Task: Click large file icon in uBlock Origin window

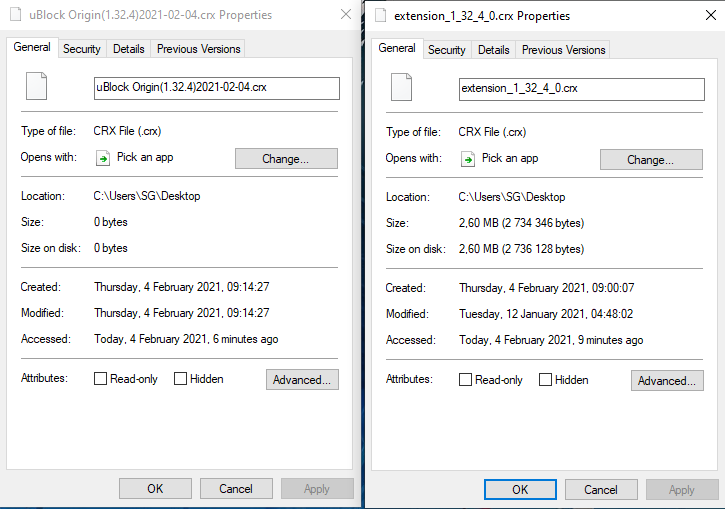Action: coord(37,86)
